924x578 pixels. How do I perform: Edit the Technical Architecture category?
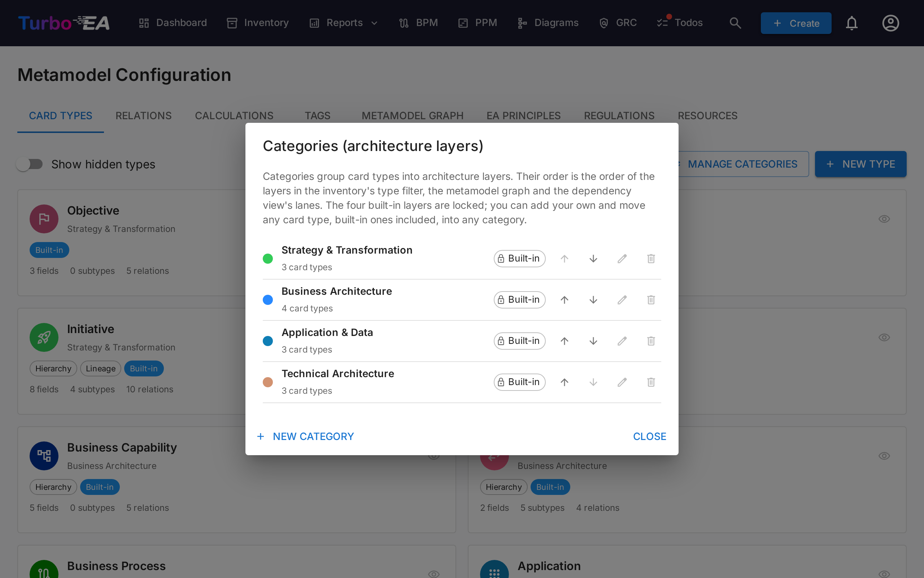click(622, 382)
